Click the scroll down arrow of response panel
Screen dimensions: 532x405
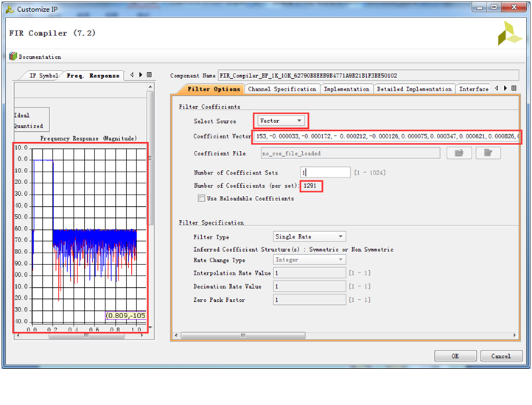pyautogui.click(x=150, y=328)
